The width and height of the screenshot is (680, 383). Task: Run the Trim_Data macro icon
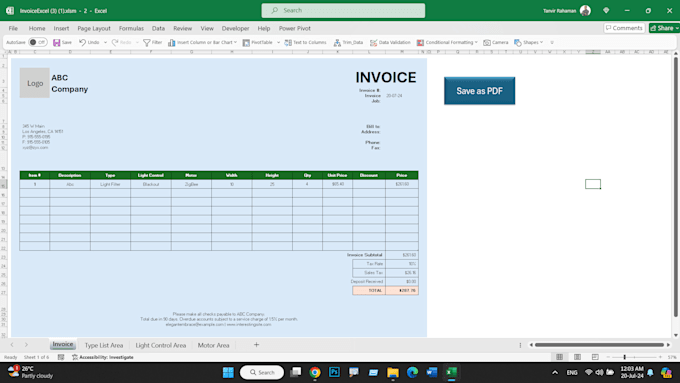tap(337, 43)
